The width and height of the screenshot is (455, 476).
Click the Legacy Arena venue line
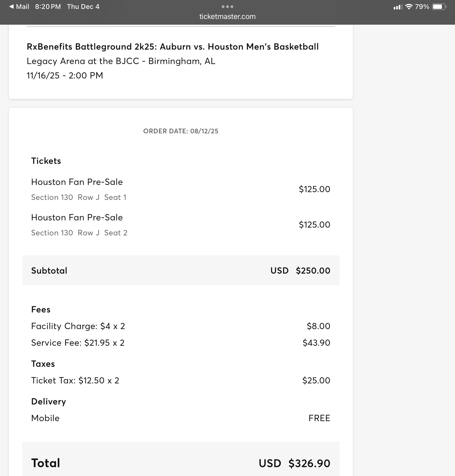tap(121, 61)
